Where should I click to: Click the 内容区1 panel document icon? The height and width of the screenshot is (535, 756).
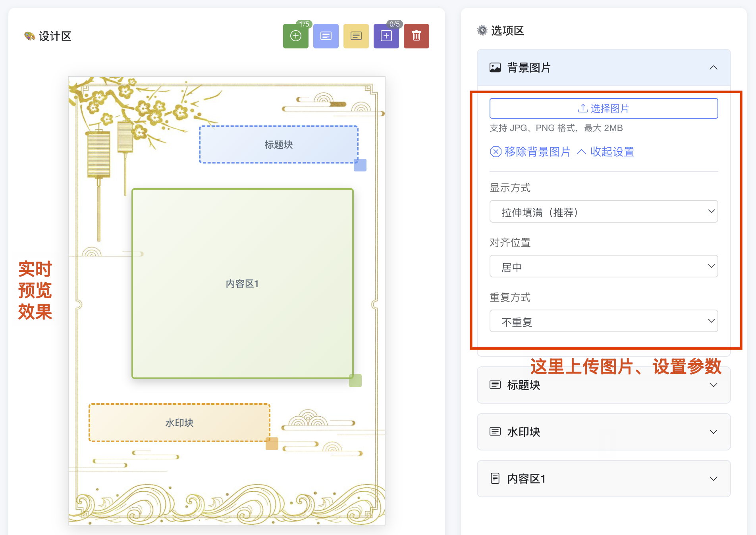(495, 478)
